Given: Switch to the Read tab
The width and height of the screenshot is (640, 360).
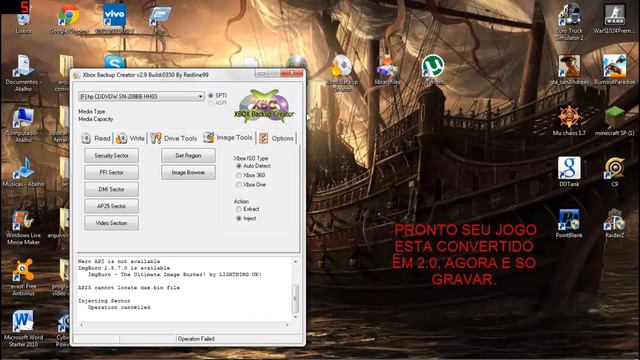Looking at the screenshot, I should click(x=96, y=138).
